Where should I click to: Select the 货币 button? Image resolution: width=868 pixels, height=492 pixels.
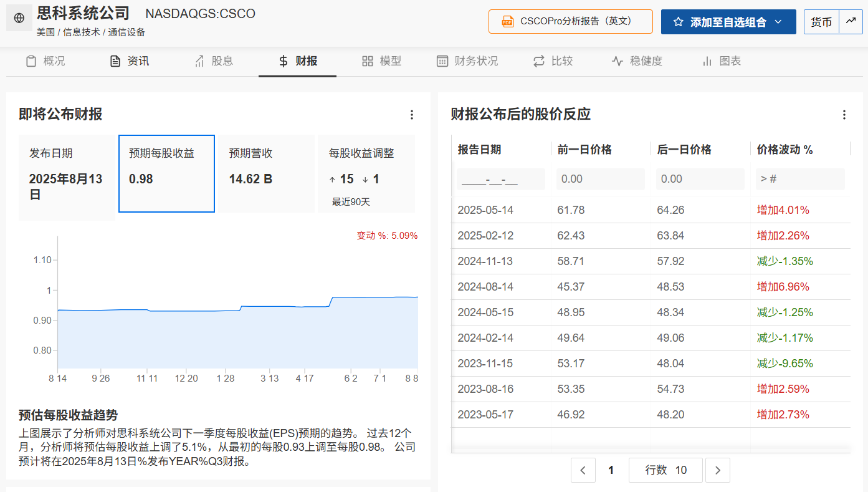[x=821, y=22]
